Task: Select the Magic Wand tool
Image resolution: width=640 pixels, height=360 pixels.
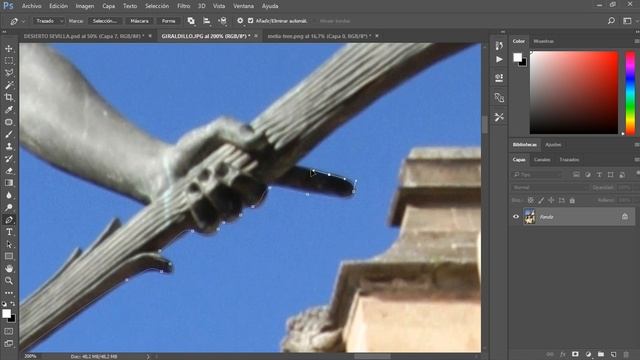Action: tap(9, 85)
